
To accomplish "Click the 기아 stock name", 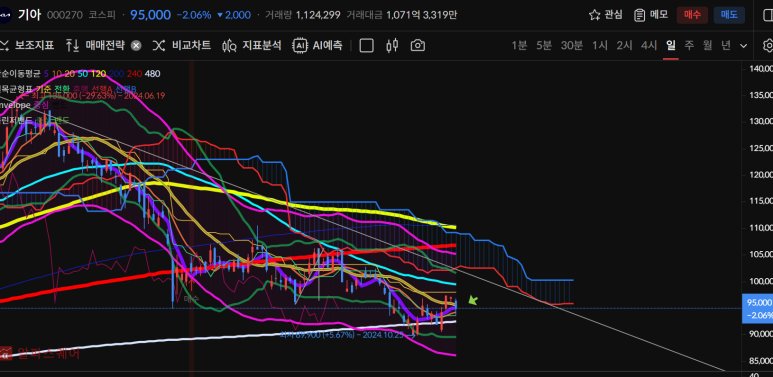I will [29, 15].
